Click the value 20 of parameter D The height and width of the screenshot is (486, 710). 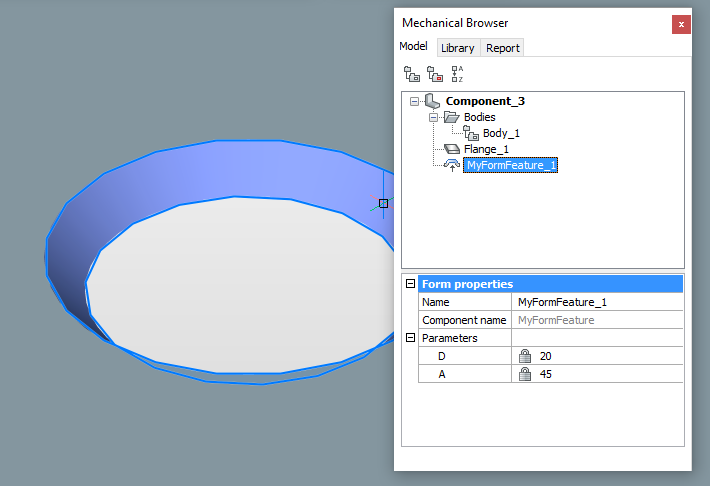[546, 356]
